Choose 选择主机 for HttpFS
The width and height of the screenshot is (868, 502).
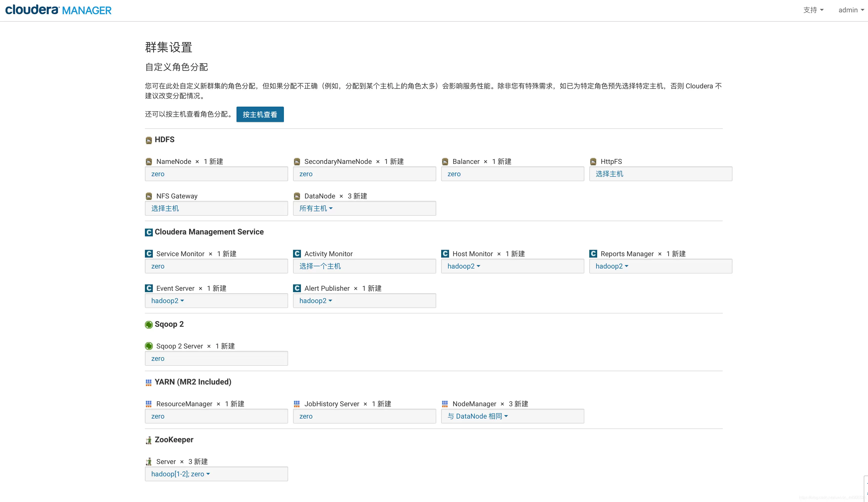pyautogui.click(x=609, y=174)
